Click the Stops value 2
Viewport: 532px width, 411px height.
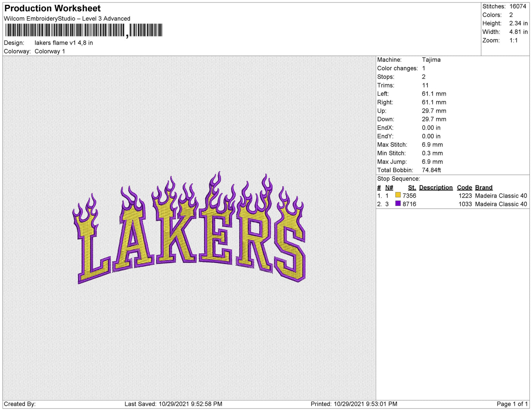coord(424,77)
